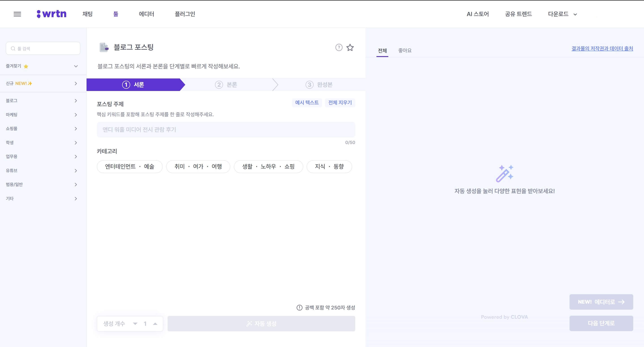The image size is (644, 347).
Task: Click the posting topic input field
Action: pos(226,129)
